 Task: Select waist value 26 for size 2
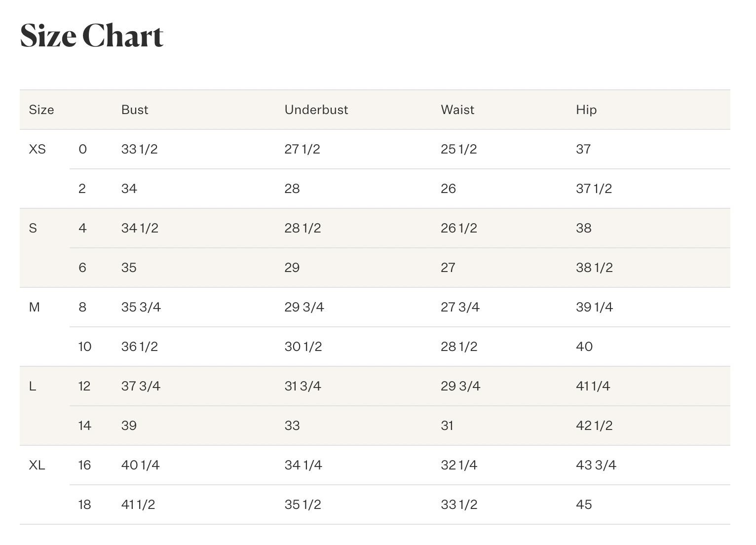449,189
